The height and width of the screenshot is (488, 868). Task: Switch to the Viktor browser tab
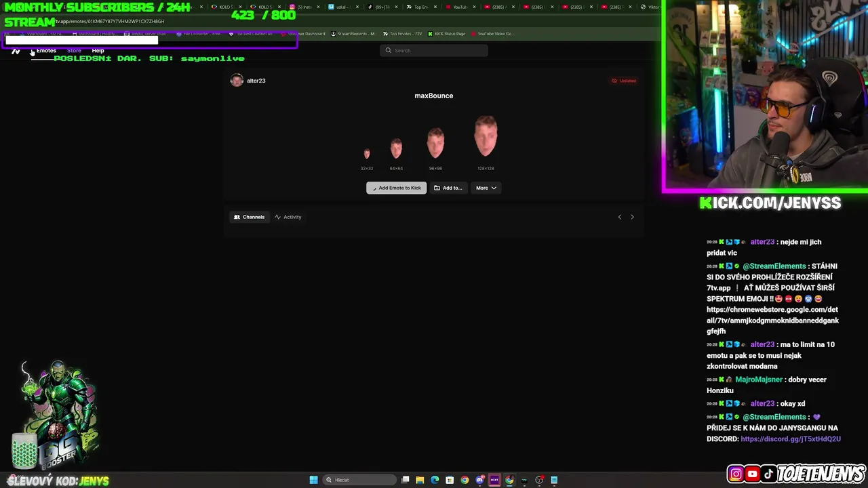click(x=651, y=7)
